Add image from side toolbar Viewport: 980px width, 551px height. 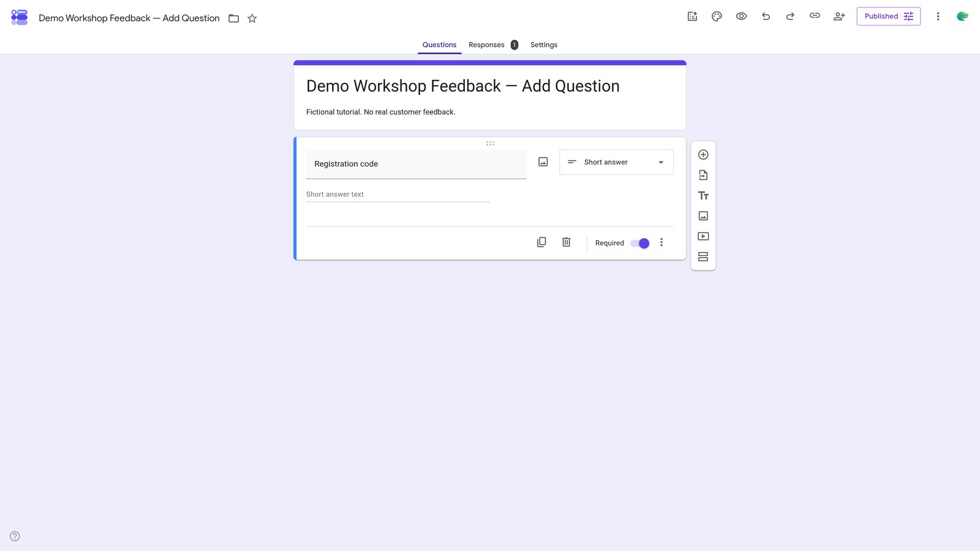[703, 216]
